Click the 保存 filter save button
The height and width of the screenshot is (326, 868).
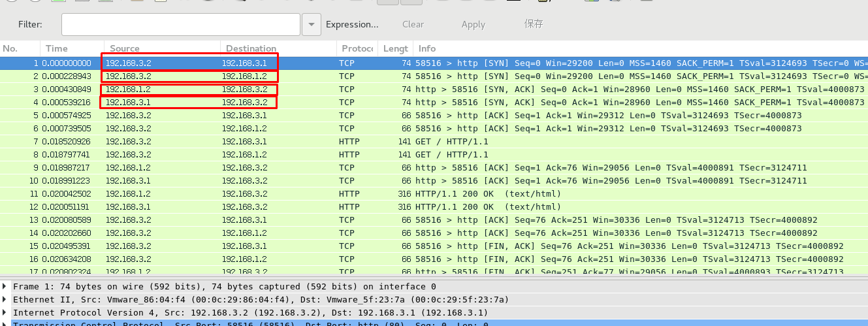click(534, 24)
